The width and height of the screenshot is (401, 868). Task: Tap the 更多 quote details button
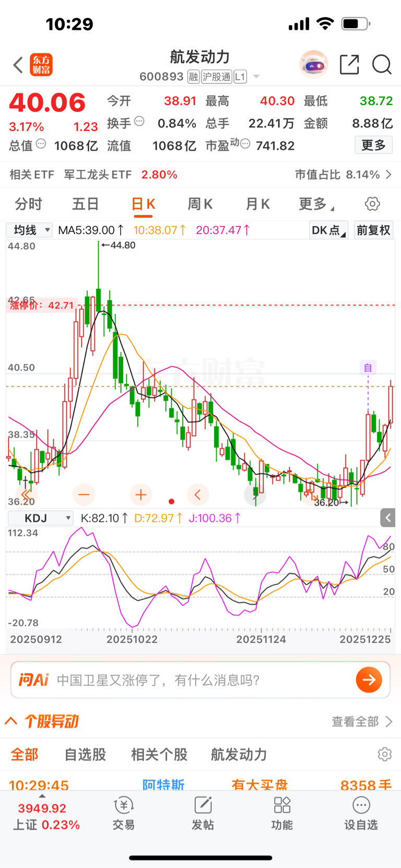coord(374,145)
